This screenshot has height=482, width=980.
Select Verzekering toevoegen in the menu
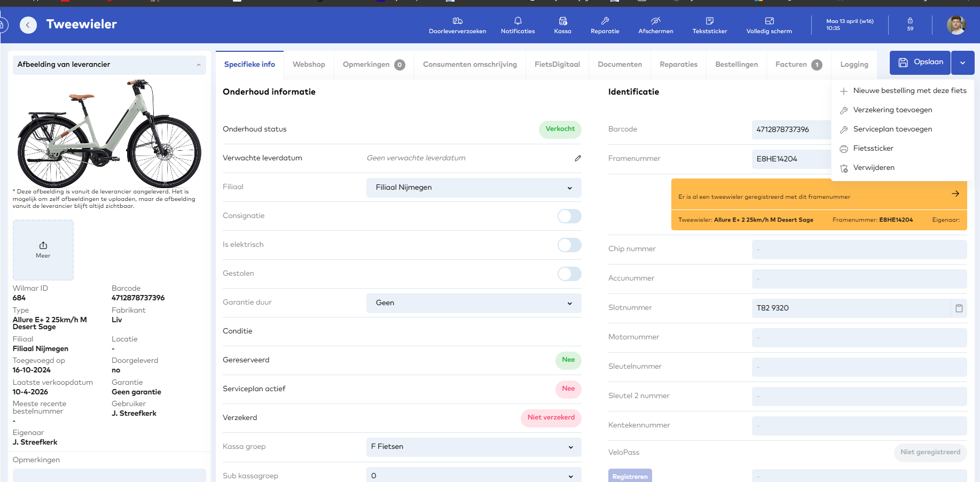(x=892, y=110)
